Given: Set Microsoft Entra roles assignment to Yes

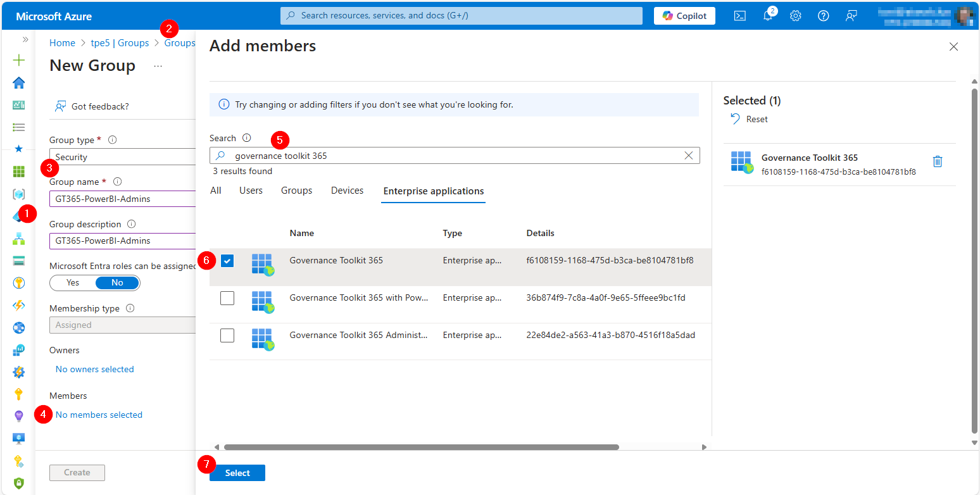Looking at the screenshot, I should point(72,282).
